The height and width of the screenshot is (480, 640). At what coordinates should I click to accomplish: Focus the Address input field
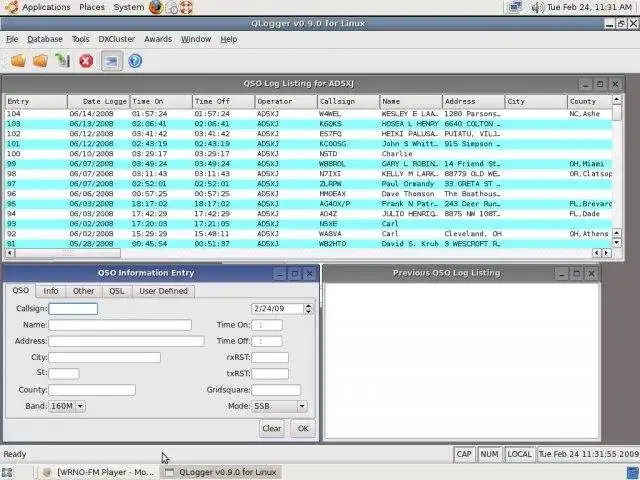tap(126, 341)
